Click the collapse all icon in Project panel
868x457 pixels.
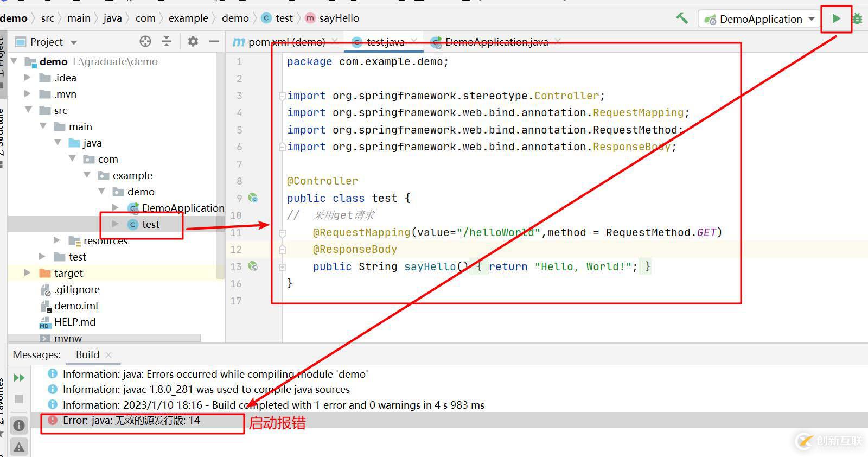(167, 41)
